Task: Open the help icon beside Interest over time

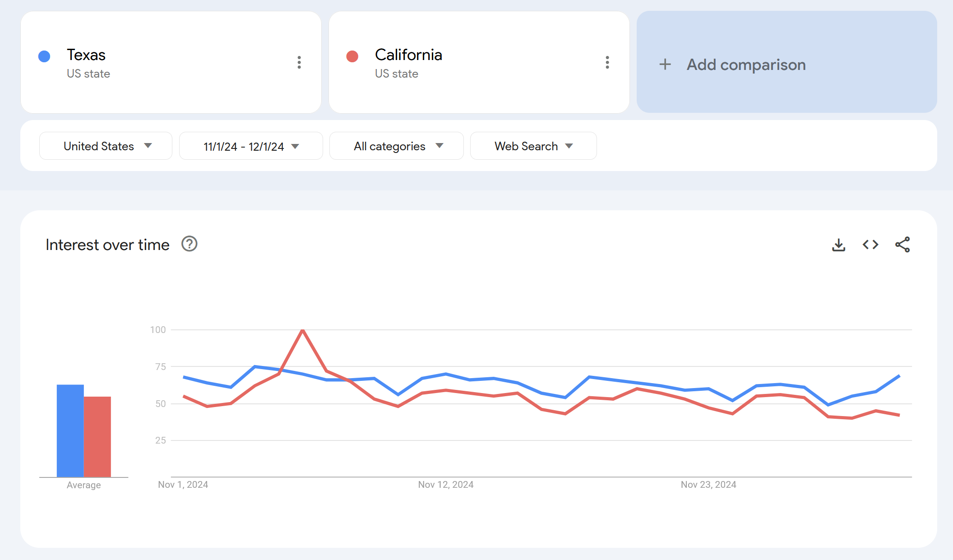Action: tap(190, 244)
